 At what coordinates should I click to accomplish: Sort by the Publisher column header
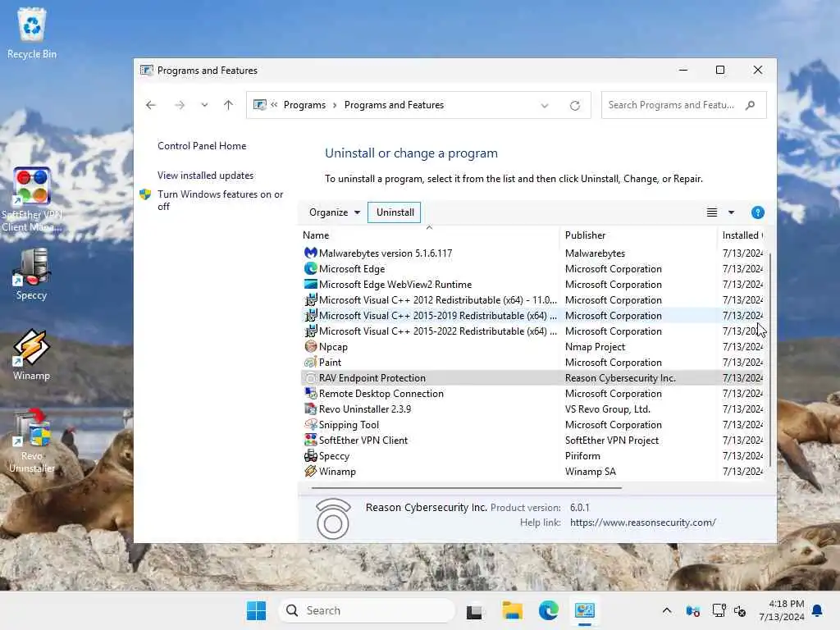point(637,235)
